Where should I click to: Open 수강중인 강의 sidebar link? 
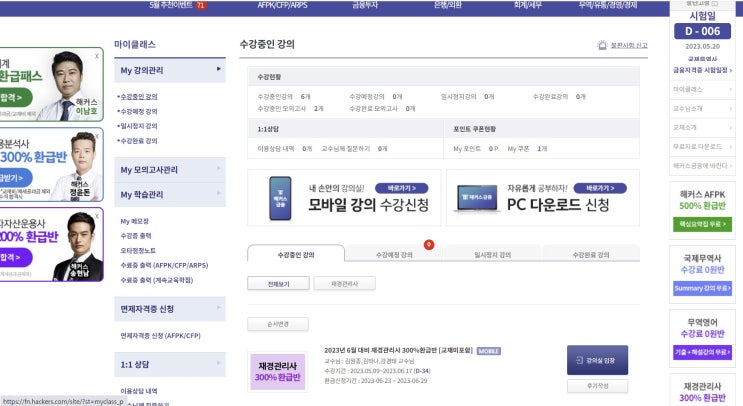(138, 97)
